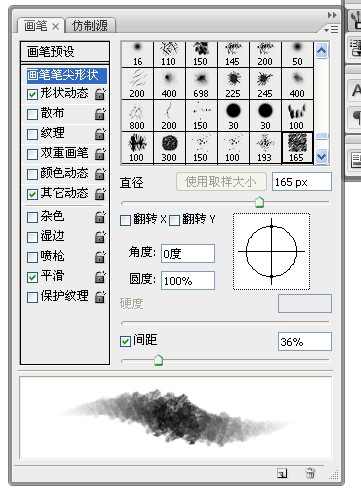Open the brush panel flyout menu
The width and height of the screenshot is (361, 494).
(x=331, y=30)
